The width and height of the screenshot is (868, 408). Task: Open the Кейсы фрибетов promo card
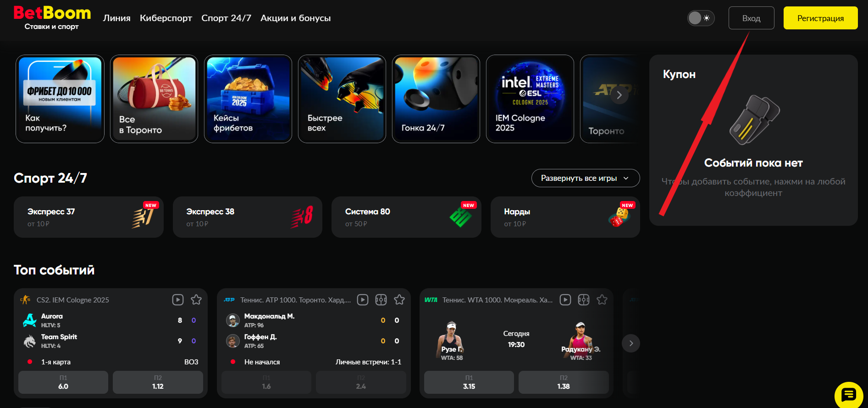pos(248,99)
